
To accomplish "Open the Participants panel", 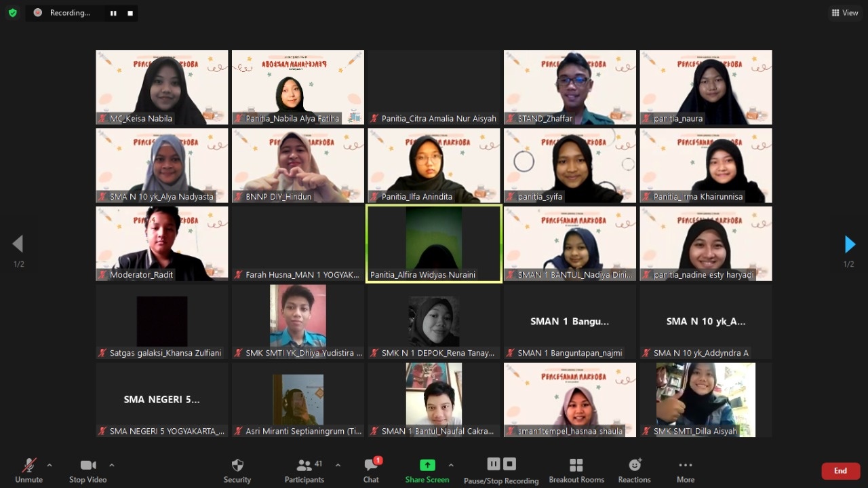I will (304, 470).
